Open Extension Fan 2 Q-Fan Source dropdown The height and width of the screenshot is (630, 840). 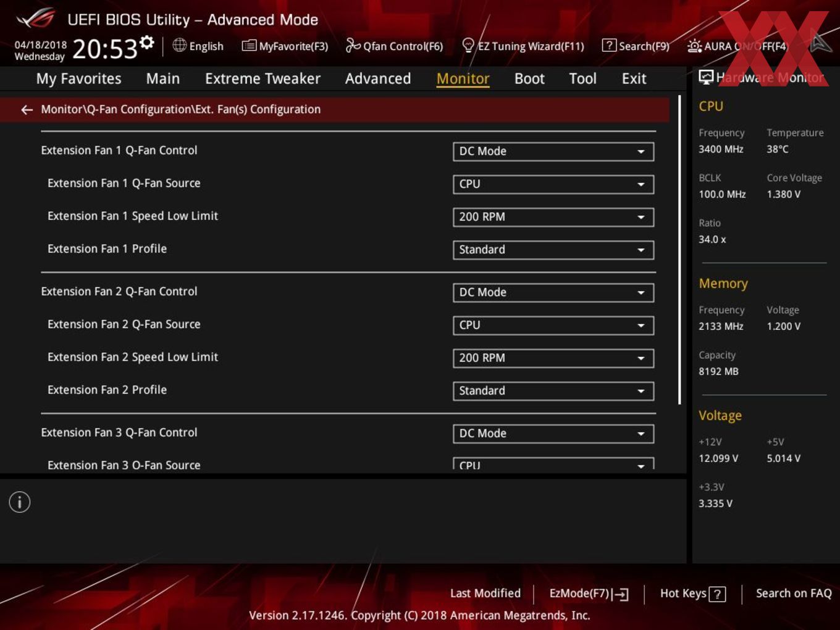pyautogui.click(x=553, y=325)
